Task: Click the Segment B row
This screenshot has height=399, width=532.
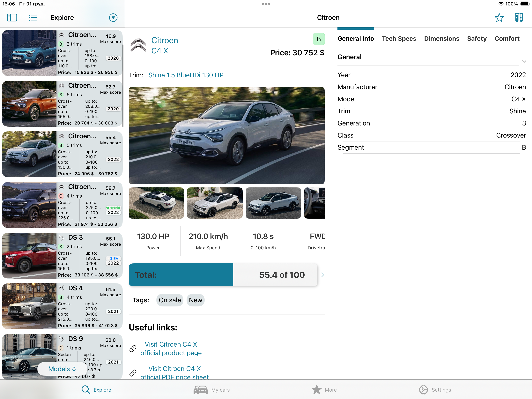Action: [432, 147]
